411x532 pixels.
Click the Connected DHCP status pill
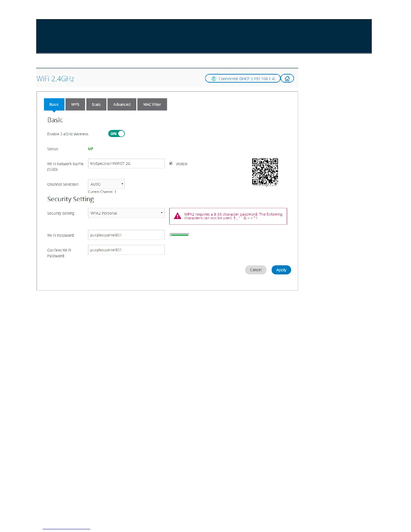(x=243, y=79)
